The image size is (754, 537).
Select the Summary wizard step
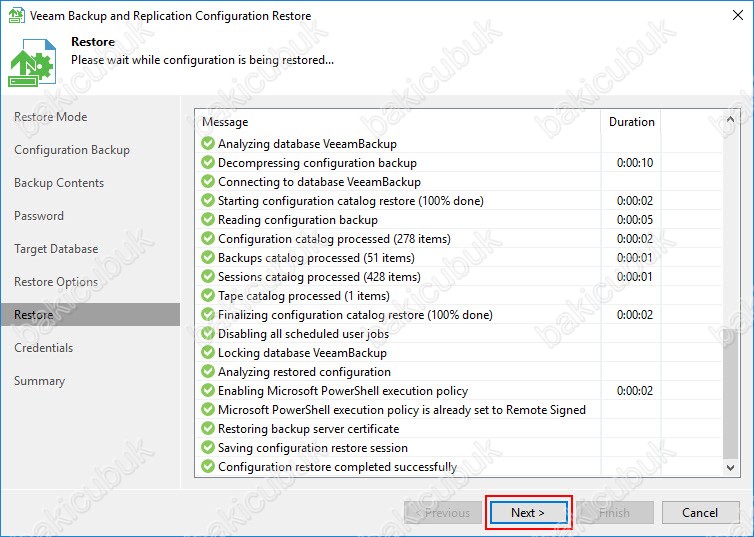[x=39, y=381]
